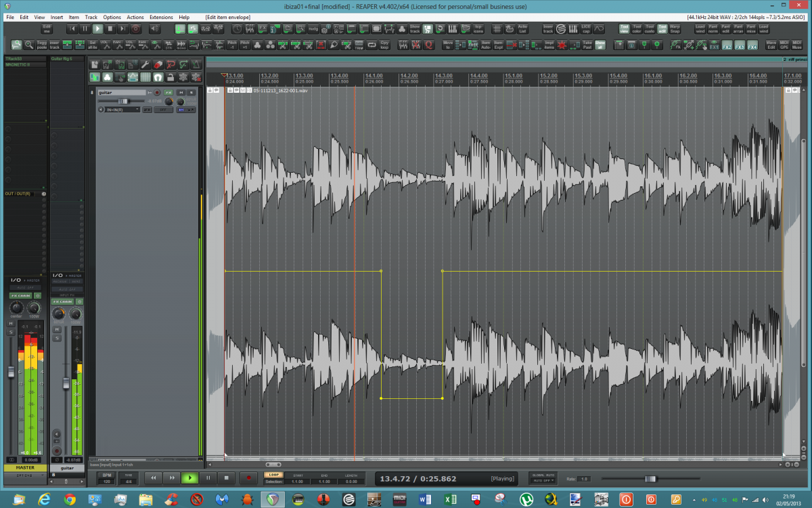Click the Wave Edit toolbar button
This screenshot has height=508, width=812.
pos(771,45)
